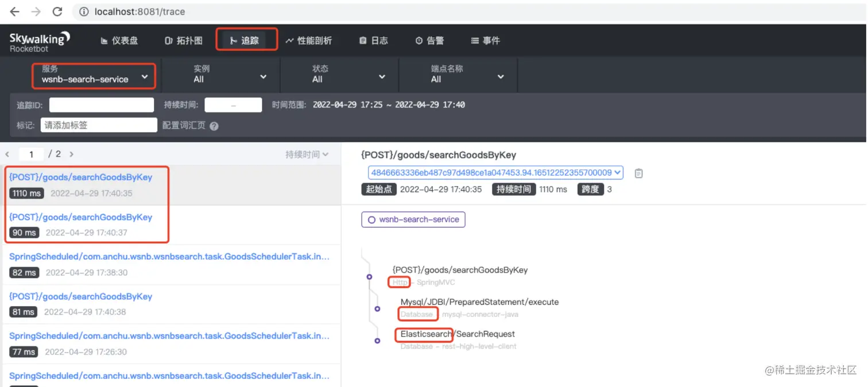Click the 配置词汇页 label

184,125
